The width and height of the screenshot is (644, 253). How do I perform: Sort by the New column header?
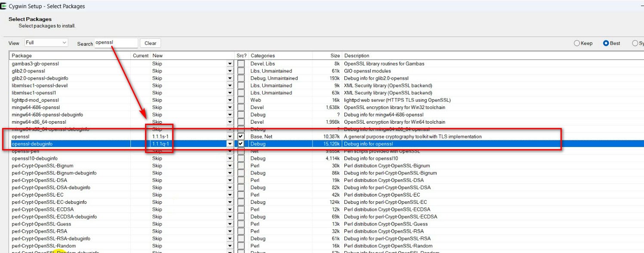pyautogui.click(x=192, y=56)
